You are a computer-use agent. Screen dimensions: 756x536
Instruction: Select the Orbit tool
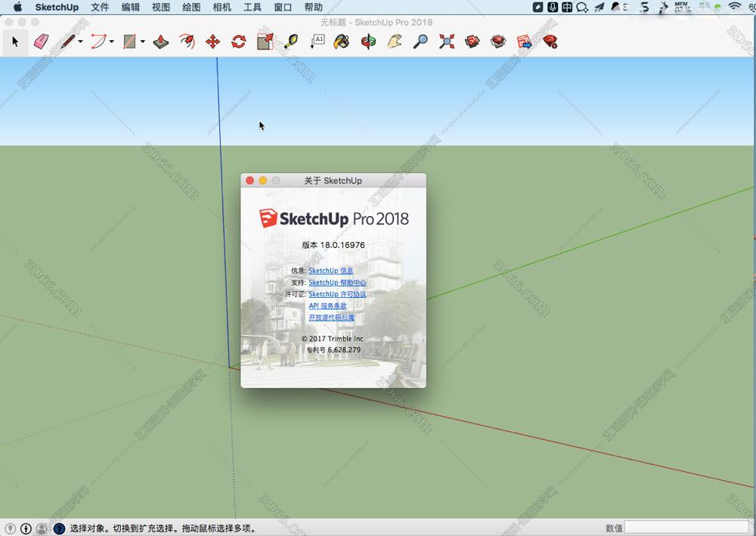pos(368,42)
